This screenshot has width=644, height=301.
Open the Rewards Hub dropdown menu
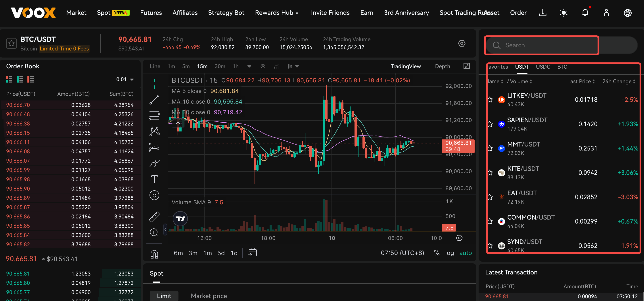277,13
